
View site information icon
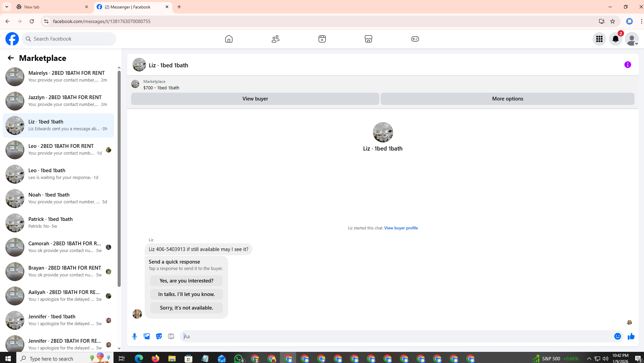[46, 21]
